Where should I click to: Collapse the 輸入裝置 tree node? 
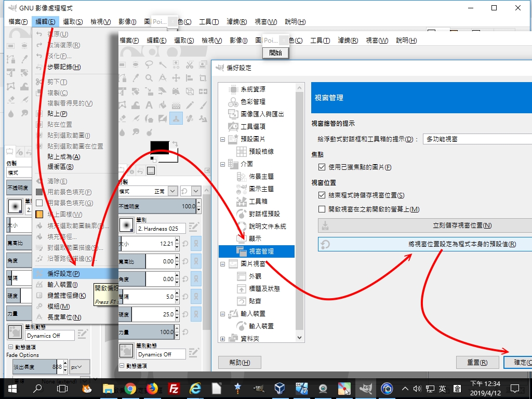222,314
